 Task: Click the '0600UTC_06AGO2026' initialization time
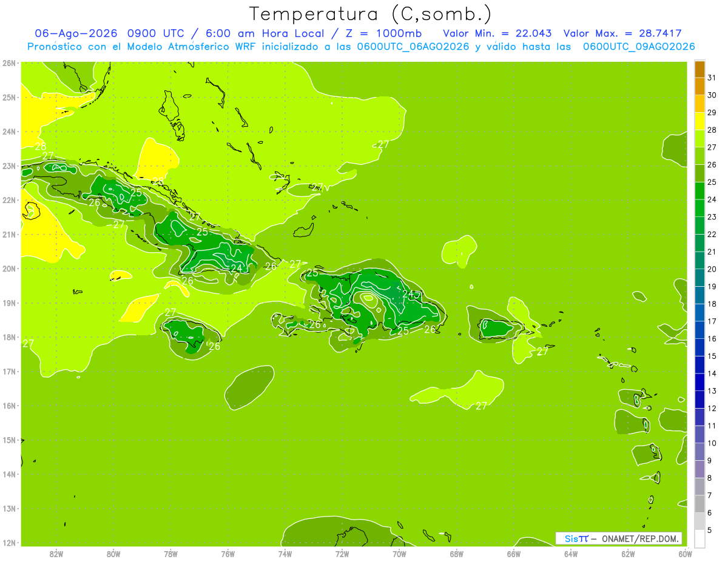point(413,47)
